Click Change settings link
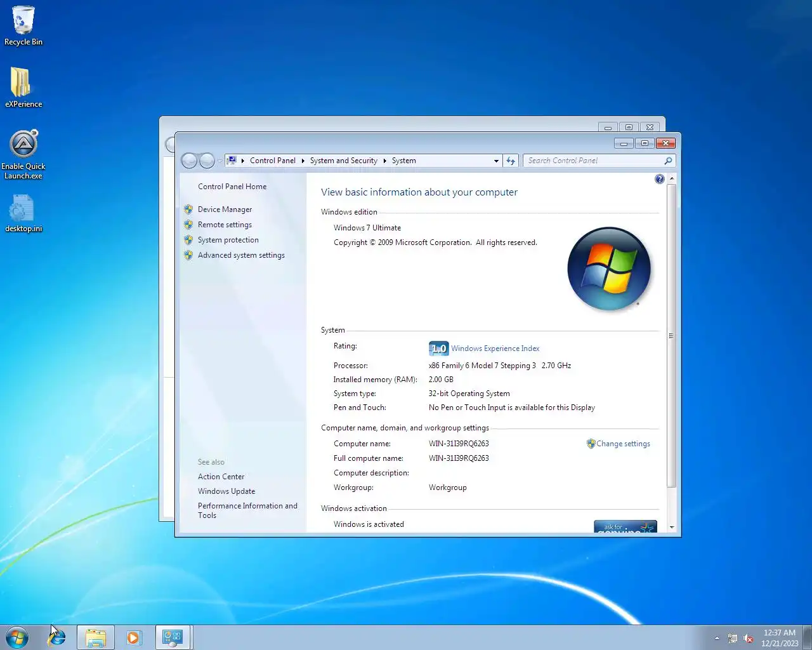The width and height of the screenshot is (812, 650). [623, 444]
